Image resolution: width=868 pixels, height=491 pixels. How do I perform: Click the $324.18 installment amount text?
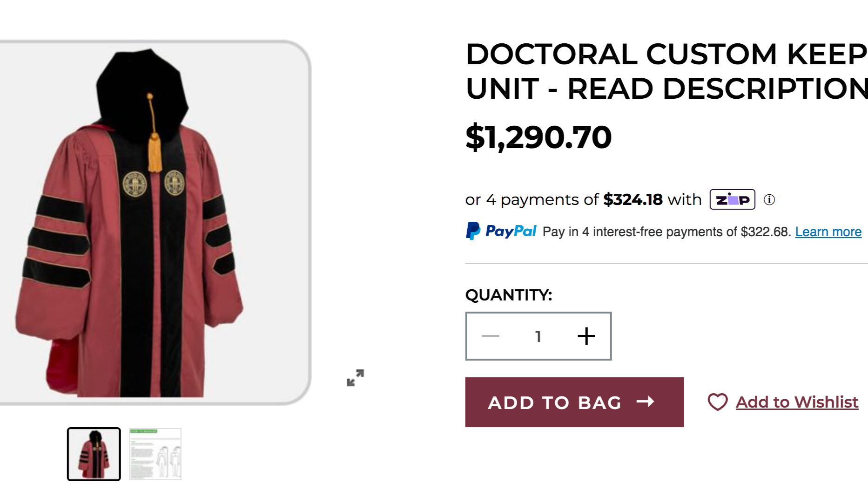point(634,199)
